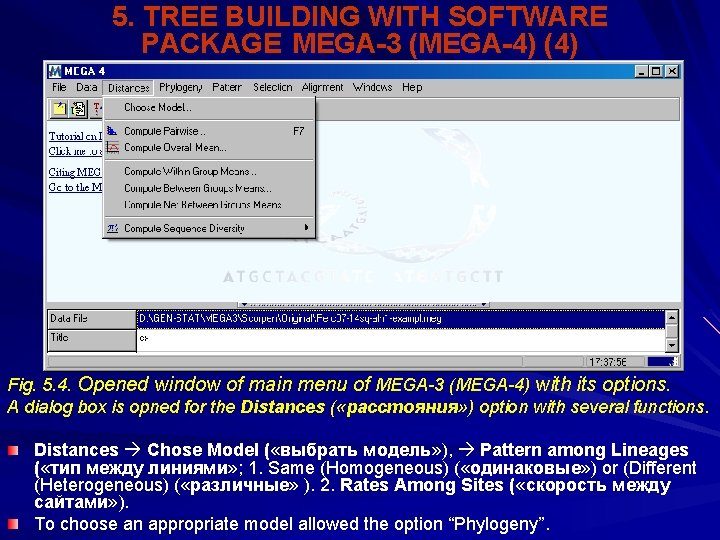Viewport: 720px width, 540px height.
Task: Open the Windows menu
Action: pos(372,87)
